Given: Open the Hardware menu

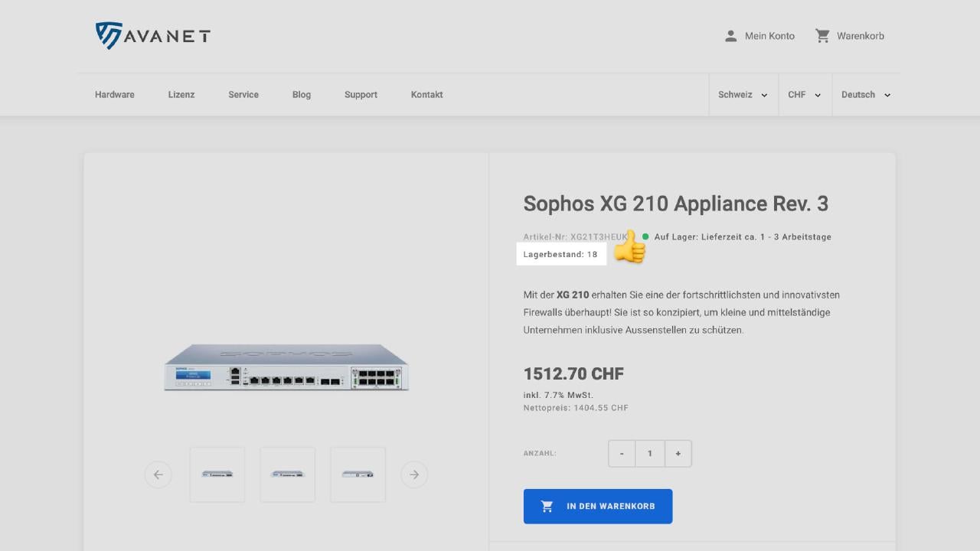Looking at the screenshot, I should [114, 94].
